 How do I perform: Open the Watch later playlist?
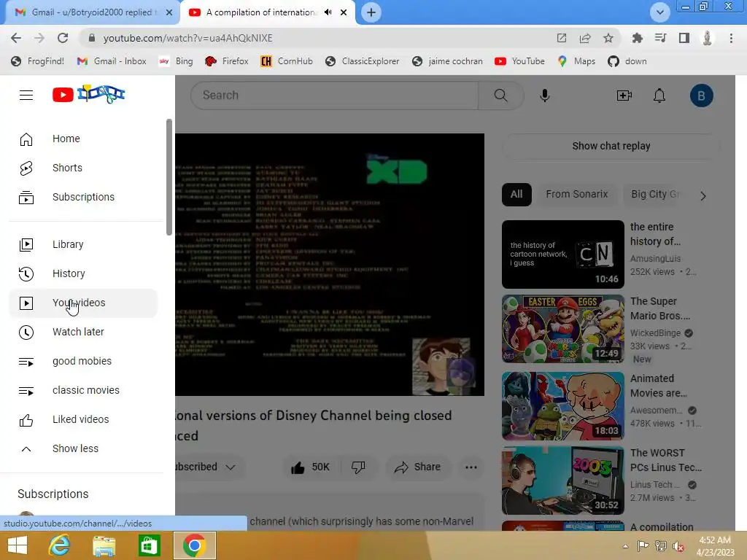tap(83, 332)
